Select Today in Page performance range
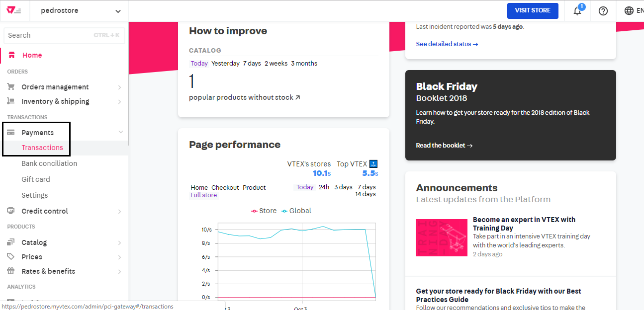 305,187
